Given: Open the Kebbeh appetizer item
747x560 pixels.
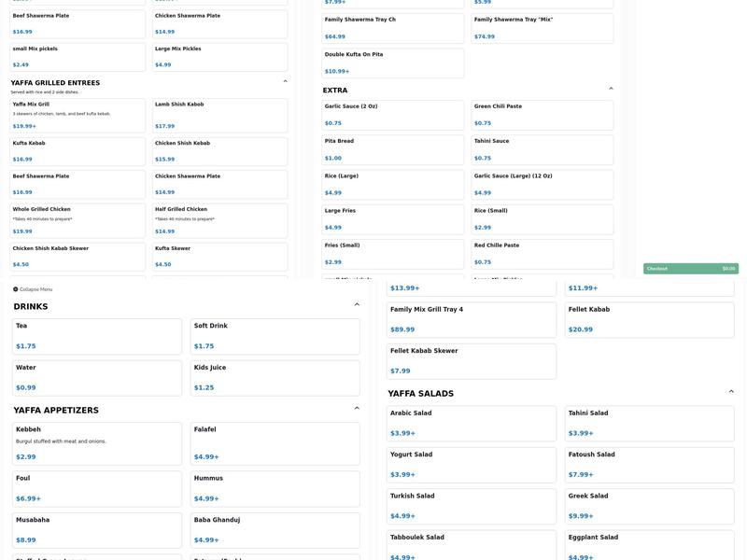Looking at the screenshot, I should tap(96, 444).
